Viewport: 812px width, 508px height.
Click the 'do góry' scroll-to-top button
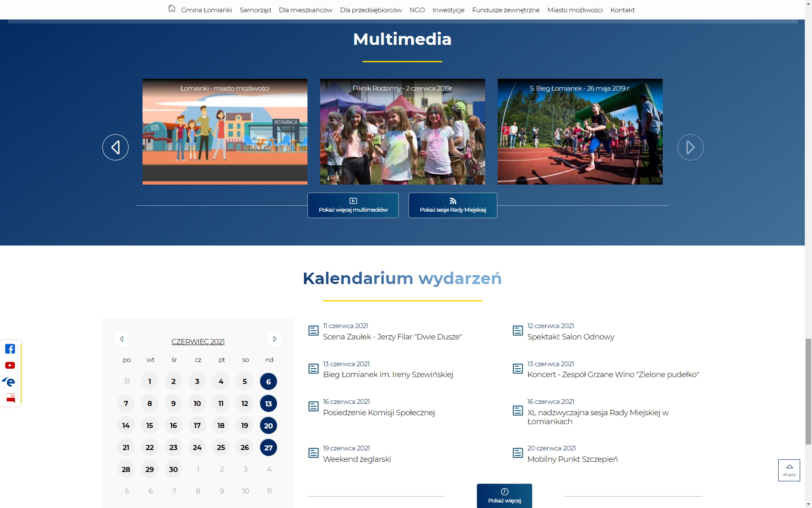789,470
